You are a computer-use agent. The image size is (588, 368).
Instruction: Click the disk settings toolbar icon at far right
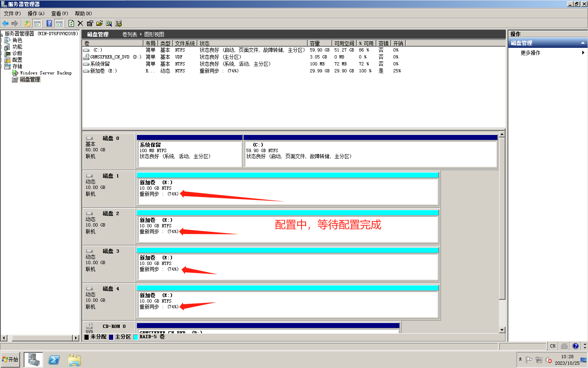[118, 23]
